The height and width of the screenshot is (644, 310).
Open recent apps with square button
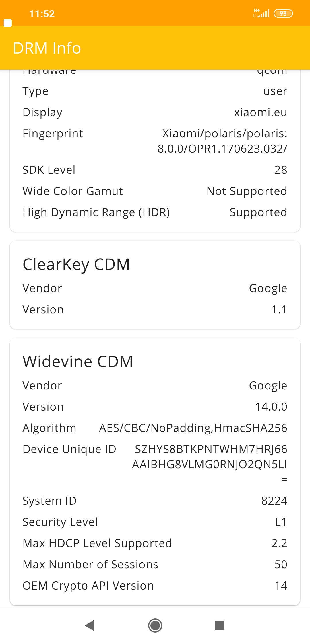[219, 625]
